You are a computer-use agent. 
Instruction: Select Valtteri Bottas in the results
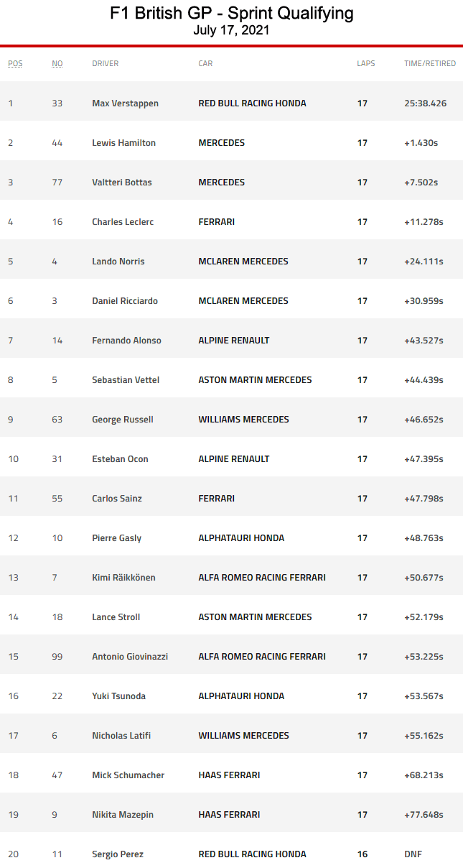pos(121,183)
